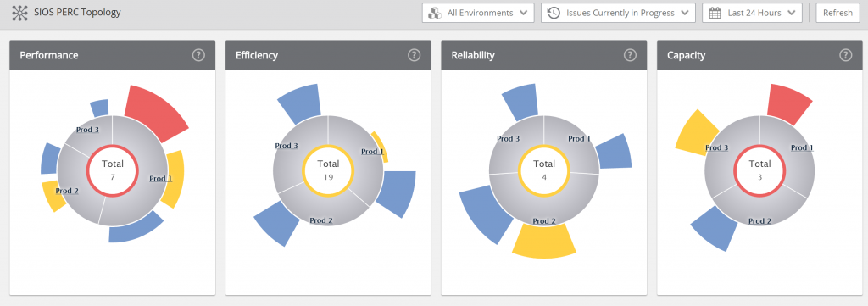Open Reliability panel help question mark

[x=630, y=55]
